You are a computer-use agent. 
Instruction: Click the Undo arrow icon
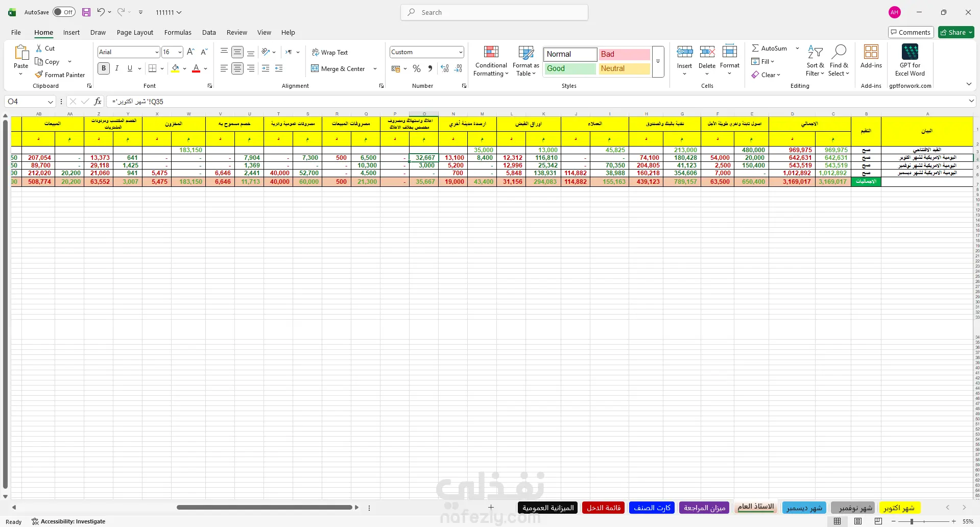[101, 12]
